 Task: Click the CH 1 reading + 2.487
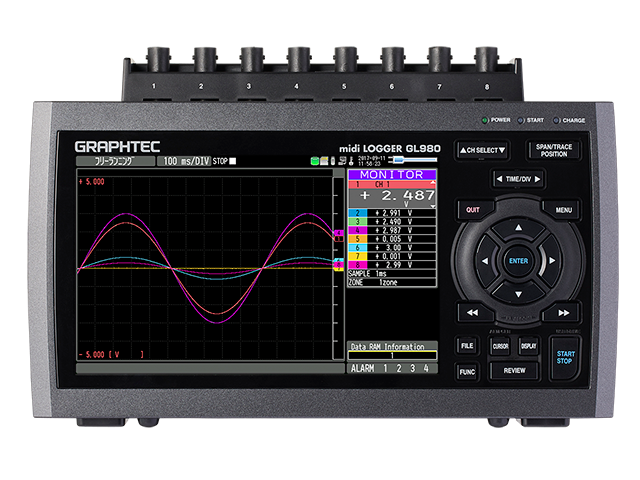tap(397, 196)
